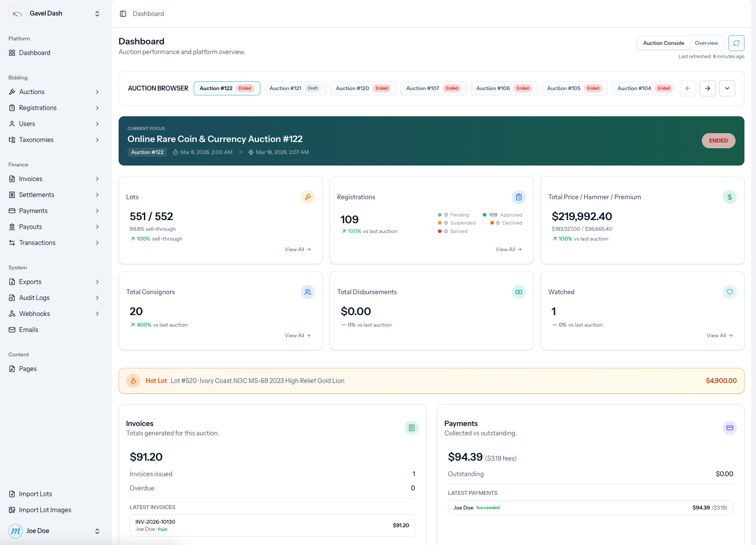Click the heart icon on Watched card
Image resolution: width=756 pixels, height=545 pixels.
pos(729,292)
